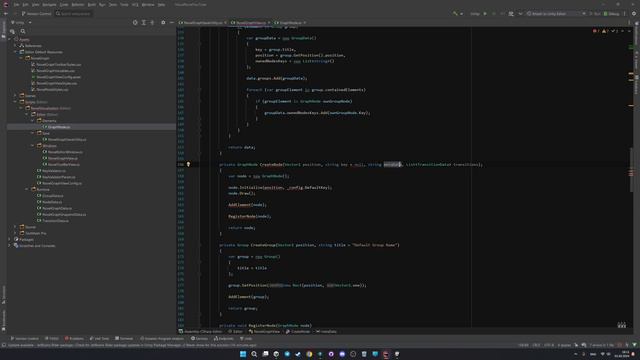Click the yellow warnings indicator in the editor
640x360 pixels.
pyautogui.click(x=605, y=31)
